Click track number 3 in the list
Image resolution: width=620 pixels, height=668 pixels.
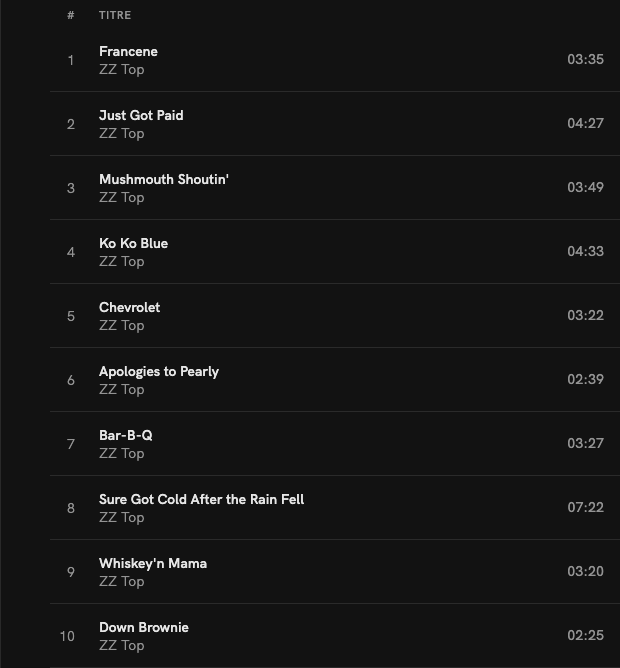pos(71,188)
